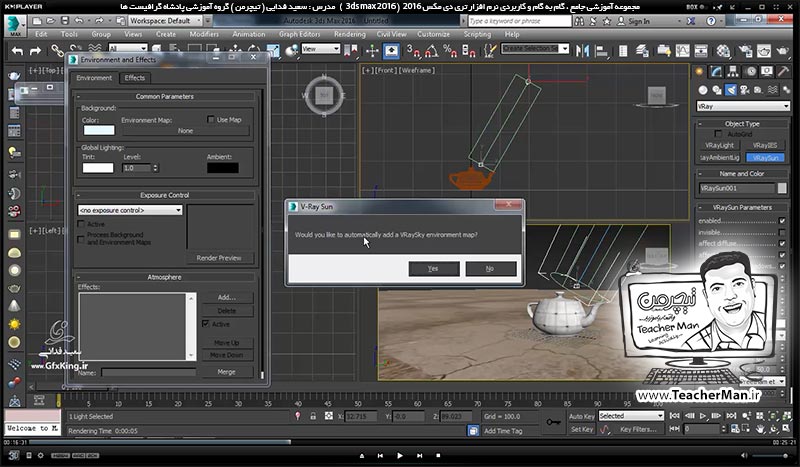Switch to the Environment tab
The width and height of the screenshot is (800, 467).
tap(94, 78)
